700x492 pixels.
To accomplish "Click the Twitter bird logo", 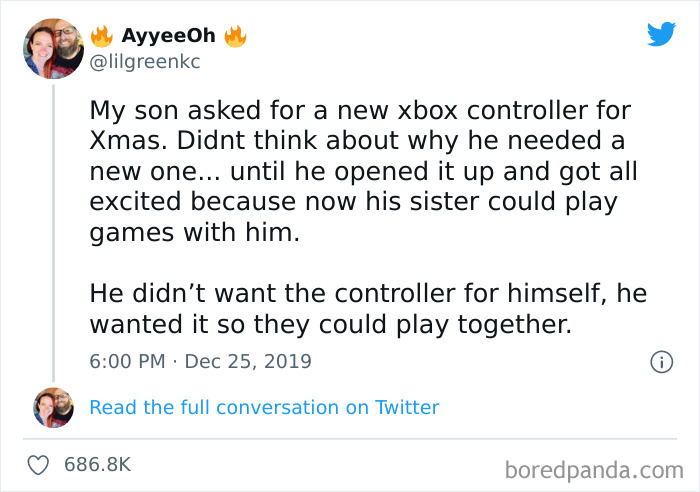I will click(661, 34).
